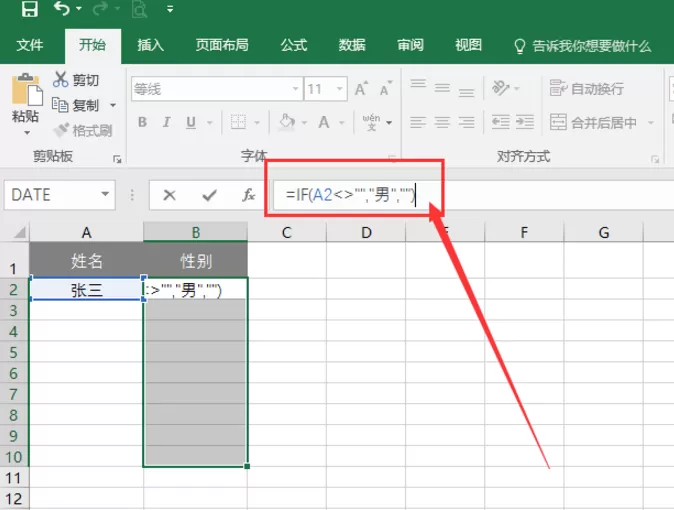Click the select all corner triangle
674x510 pixels.
(x=19, y=233)
